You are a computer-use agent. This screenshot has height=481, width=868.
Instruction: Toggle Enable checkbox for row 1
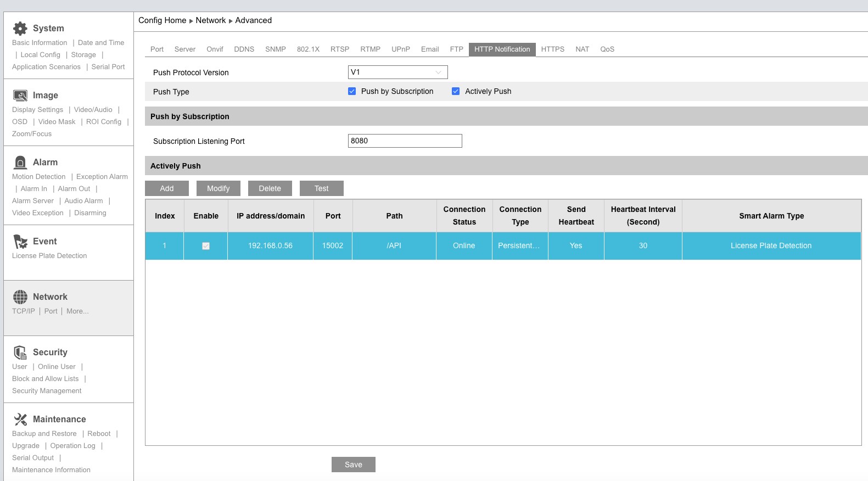click(x=206, y=246)
